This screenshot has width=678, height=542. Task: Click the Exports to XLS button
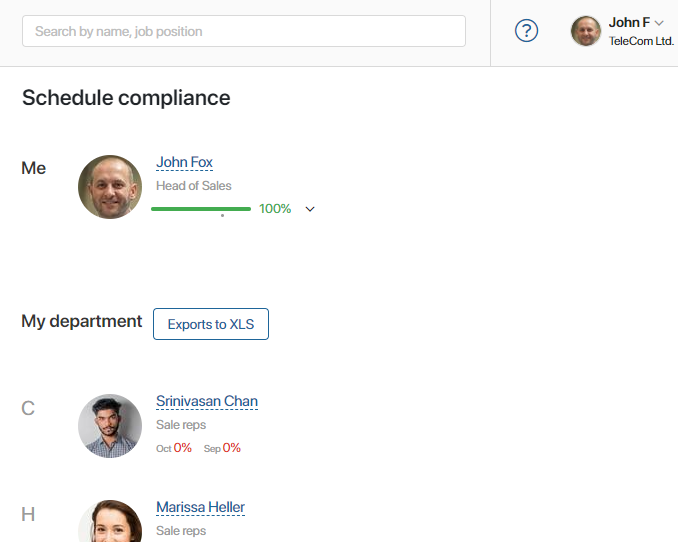[x=211, y=324]
